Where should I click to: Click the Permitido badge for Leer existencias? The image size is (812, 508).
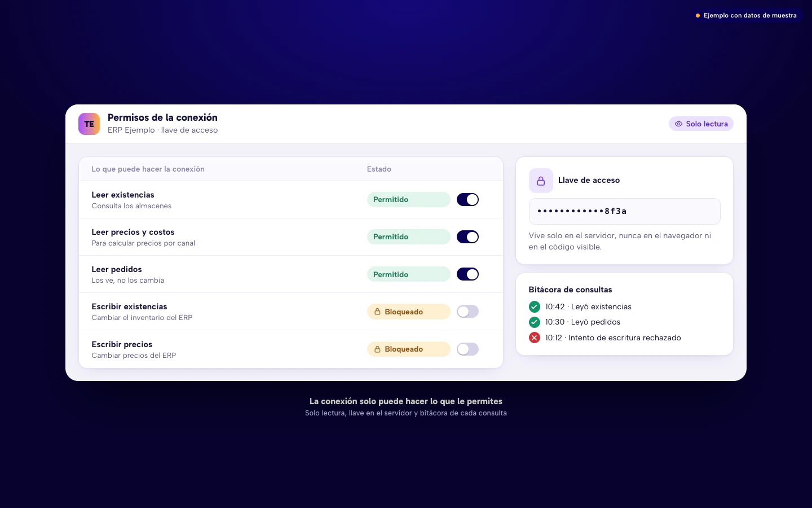(x=408, y=199)
